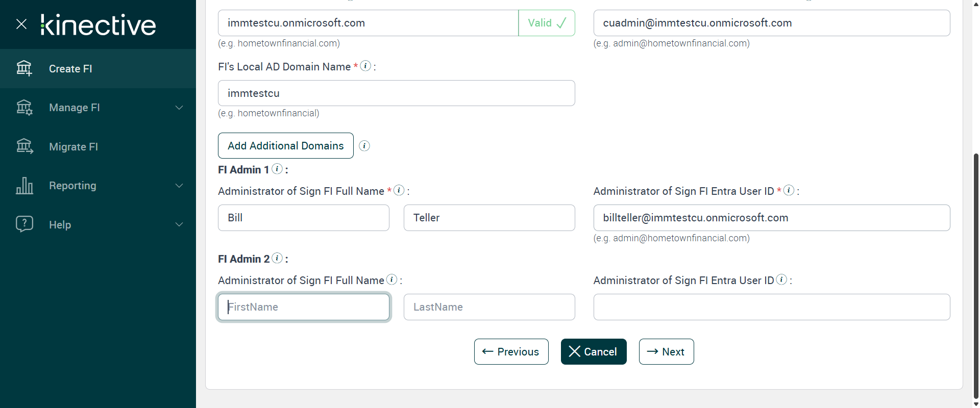Go back with the Previous button

pos(511,352)
